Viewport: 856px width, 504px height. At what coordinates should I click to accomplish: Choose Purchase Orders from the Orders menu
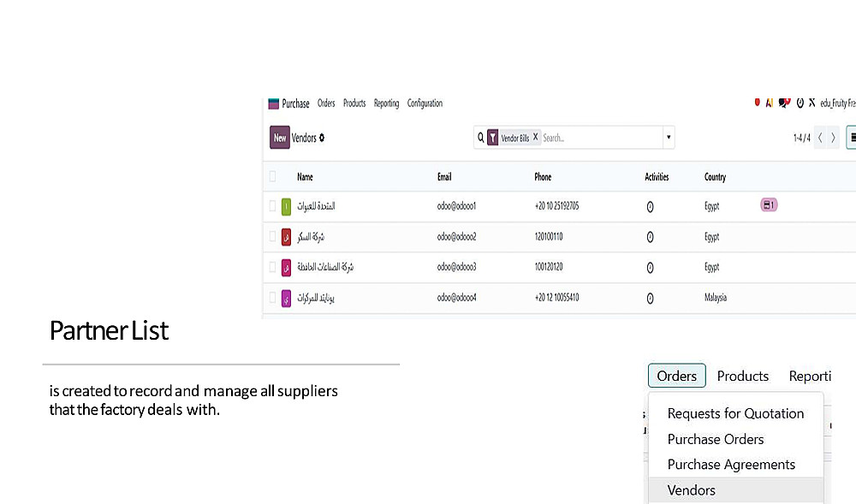click(716, 439)
